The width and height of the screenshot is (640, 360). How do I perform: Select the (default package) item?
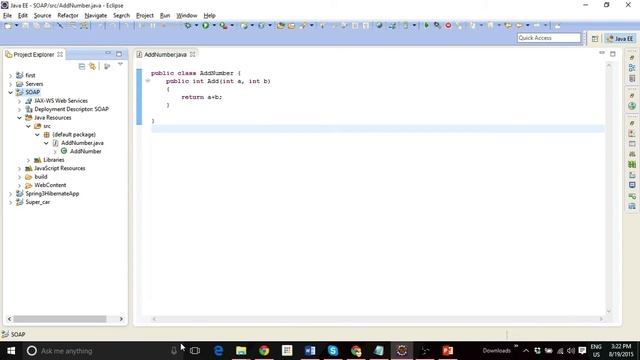(x=74, y=134)
